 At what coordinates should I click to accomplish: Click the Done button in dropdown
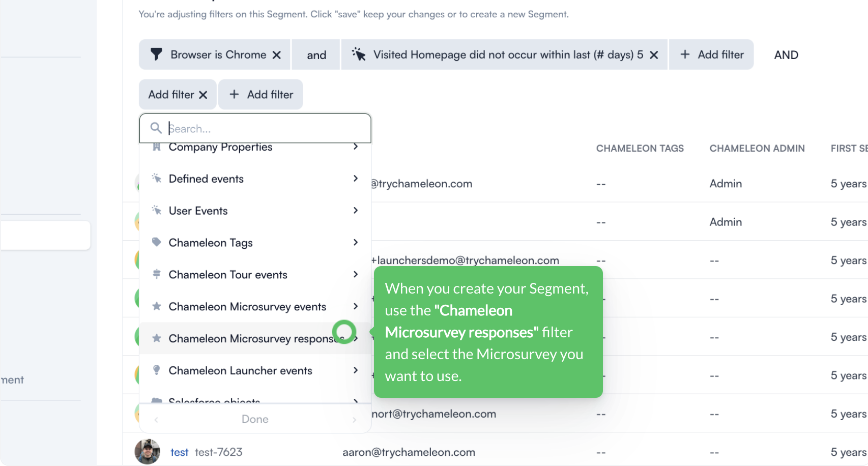click(255, 419)
